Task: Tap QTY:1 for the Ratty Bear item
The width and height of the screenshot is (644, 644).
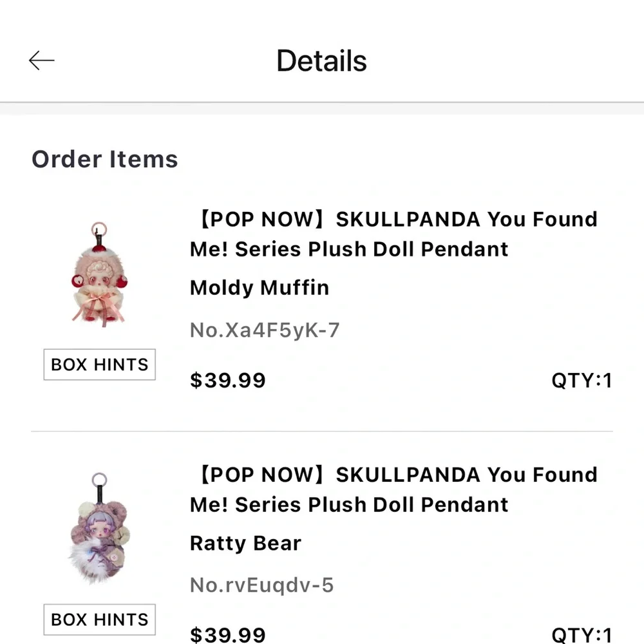Action: point(582,634)
